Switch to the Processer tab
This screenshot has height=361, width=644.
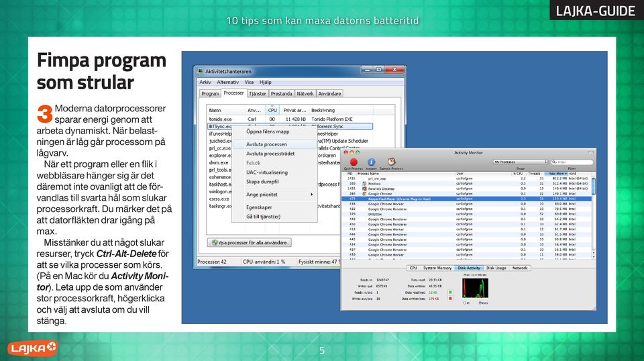click(x=233, y=93)
